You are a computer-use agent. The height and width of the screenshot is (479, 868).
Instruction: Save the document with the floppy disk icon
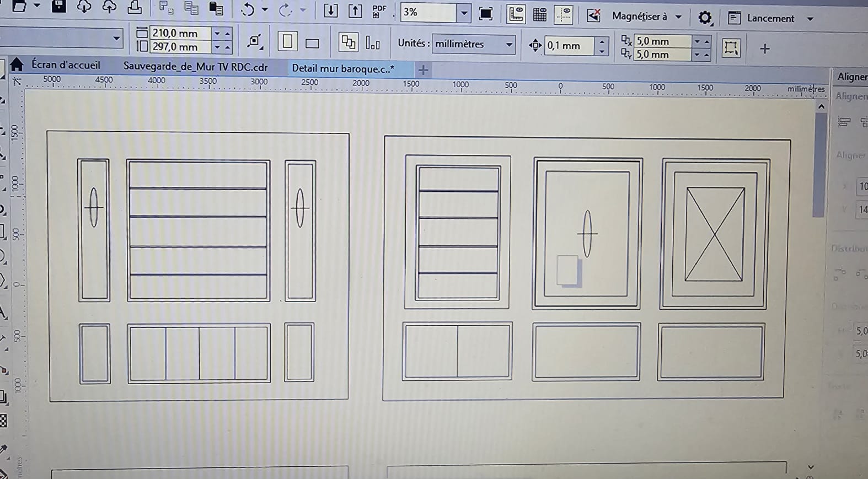pos(58,7)
